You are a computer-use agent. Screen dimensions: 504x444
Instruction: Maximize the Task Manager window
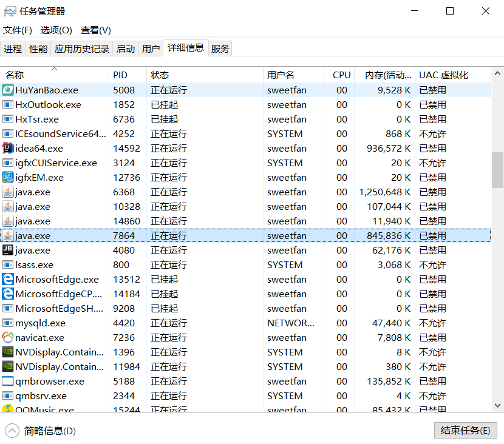450,12
